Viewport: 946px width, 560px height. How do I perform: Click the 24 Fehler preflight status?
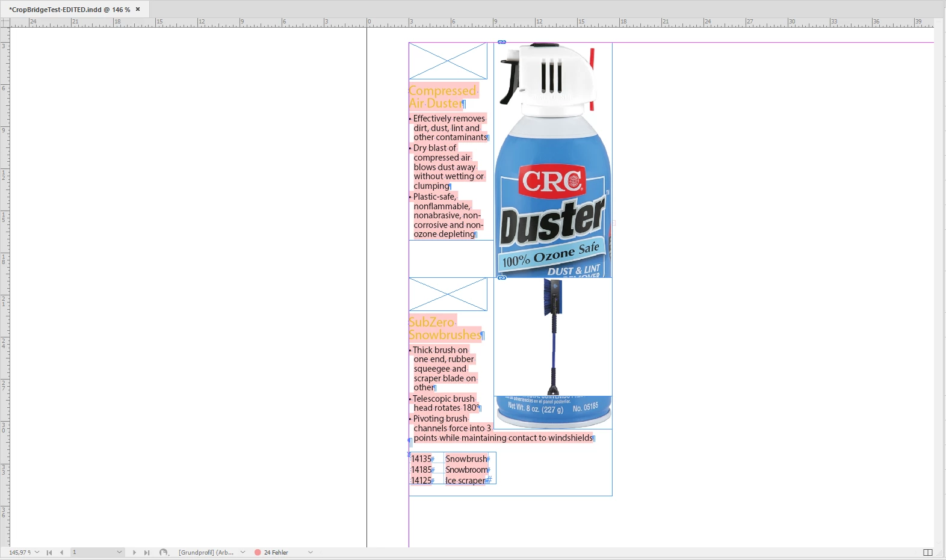tap(276, 552)
